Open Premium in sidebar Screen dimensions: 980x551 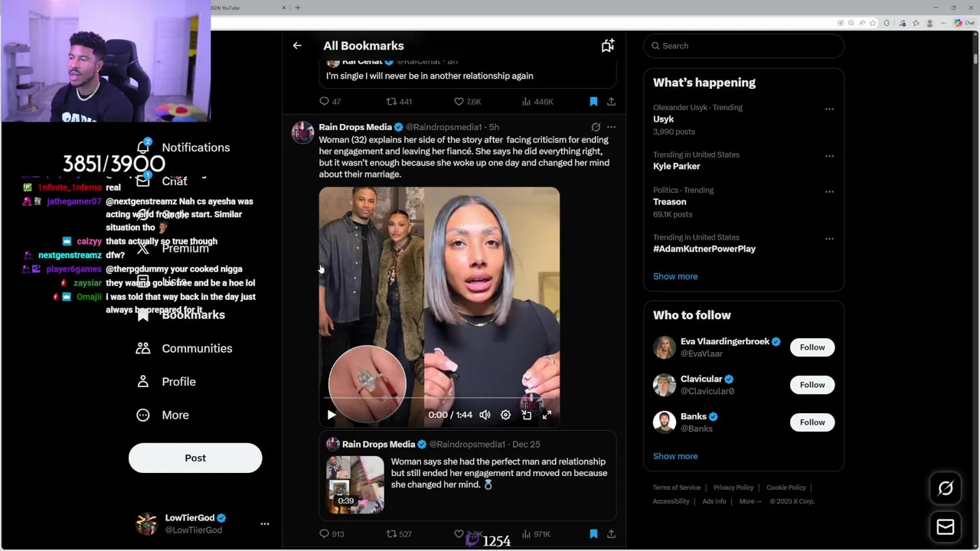point(173,248)
